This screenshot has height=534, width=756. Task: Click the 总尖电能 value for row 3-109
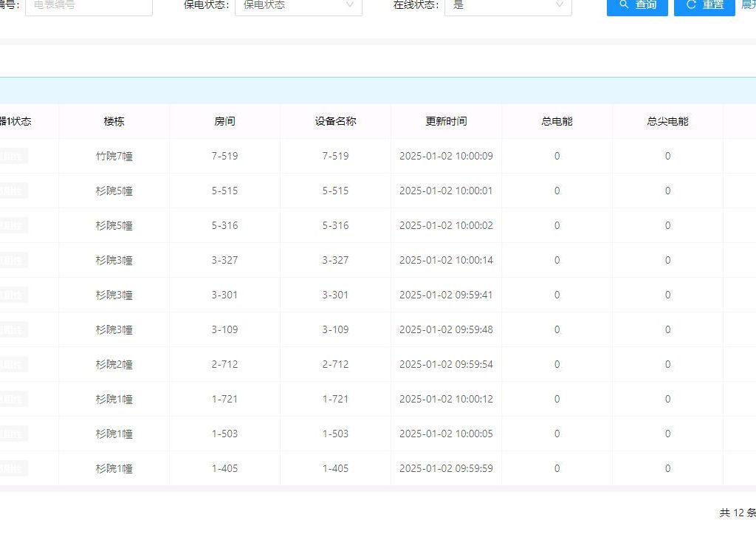(x=667, y=330)
